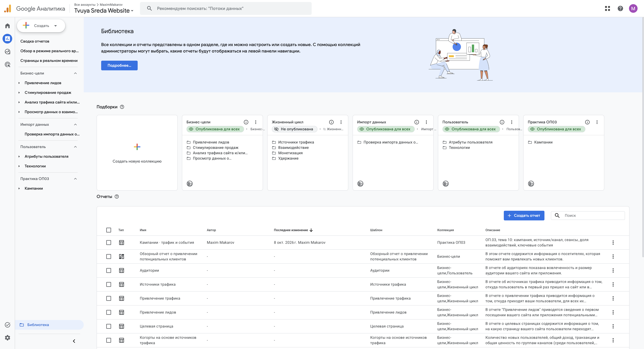The width and height of the screenshot is (644, 349).
Task: Check the Источники трафика report row
Action: [x=109, y=284]
